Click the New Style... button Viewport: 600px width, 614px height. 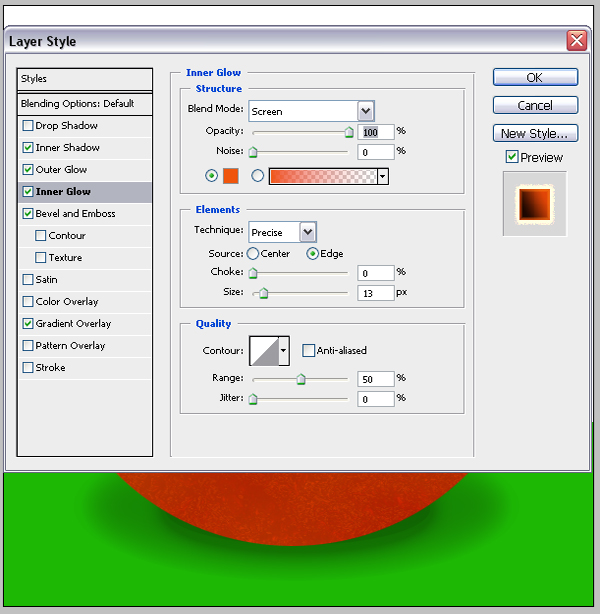tap(535, 133)
